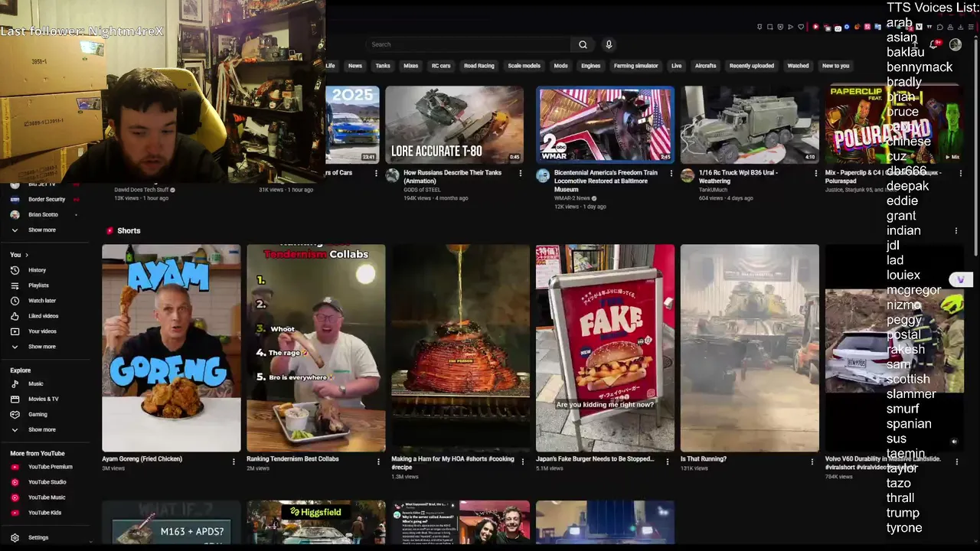Select the Scale models filter chip
Image resolution: width=980 pixels, height=551 pixels.
click(524, 66)
